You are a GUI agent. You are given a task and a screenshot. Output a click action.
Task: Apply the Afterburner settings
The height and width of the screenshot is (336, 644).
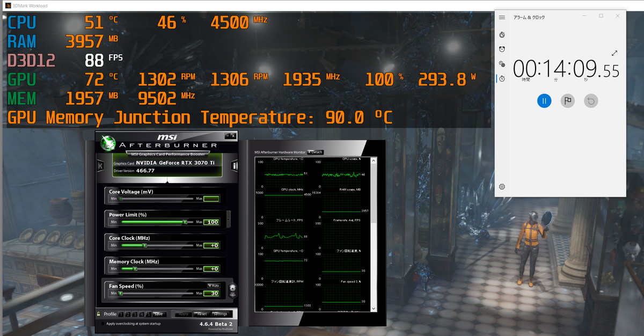point(184,314)
